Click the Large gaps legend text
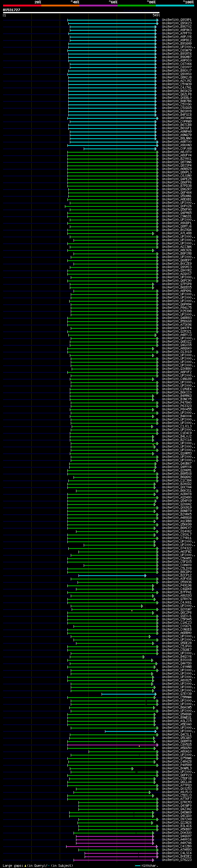Viewport: 197px width, 868px height. (x=38, y=865)
